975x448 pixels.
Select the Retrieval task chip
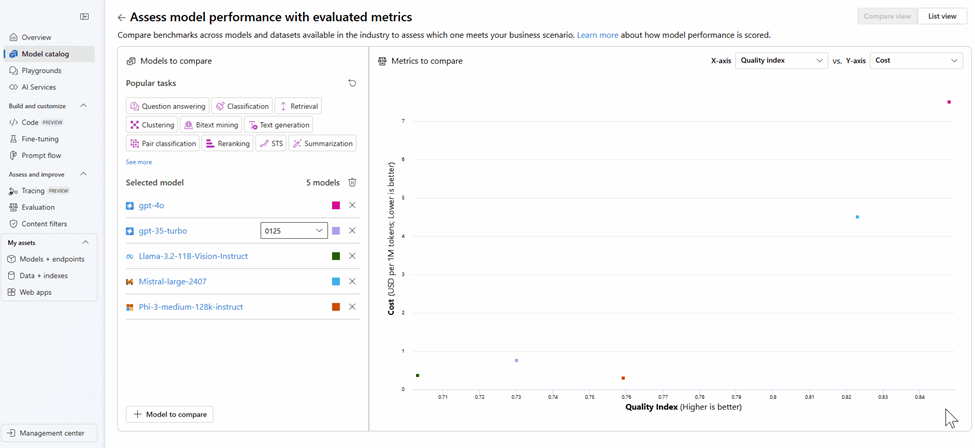pos(298,106)
